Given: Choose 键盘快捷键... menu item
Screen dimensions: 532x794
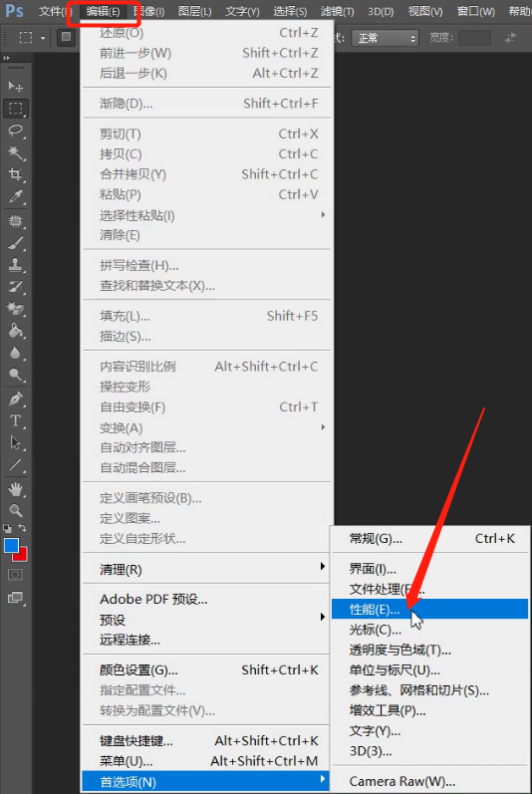Looking at the screenshot, I should pyautogui.click(x=204, y=741).
